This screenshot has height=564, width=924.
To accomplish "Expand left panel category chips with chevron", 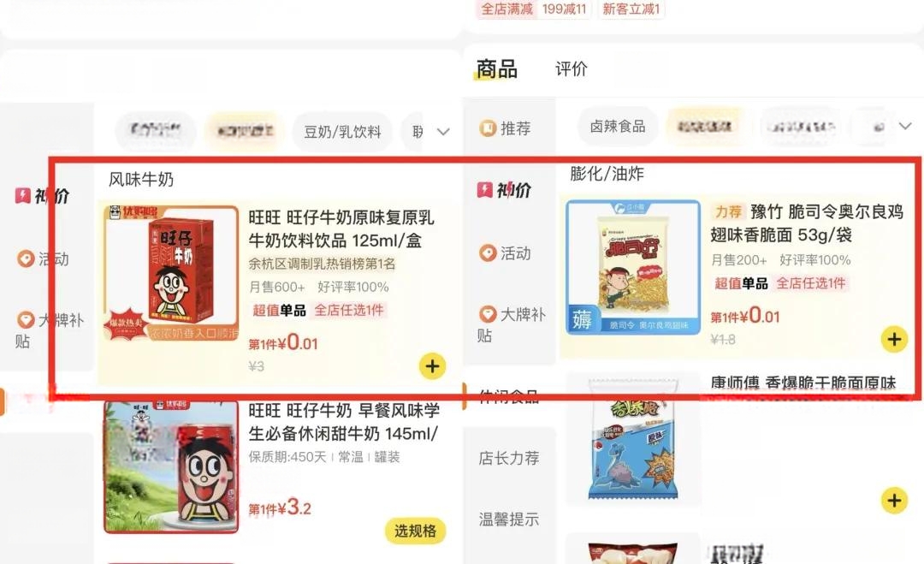I will click(443, 132).
